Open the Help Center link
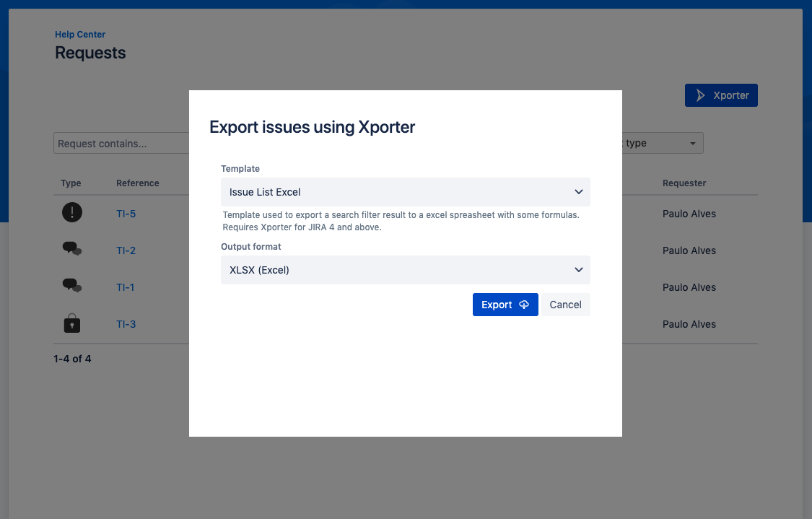The width and height of the screenshot is (812, 519). pyautogui.click(x=80, y=34)
